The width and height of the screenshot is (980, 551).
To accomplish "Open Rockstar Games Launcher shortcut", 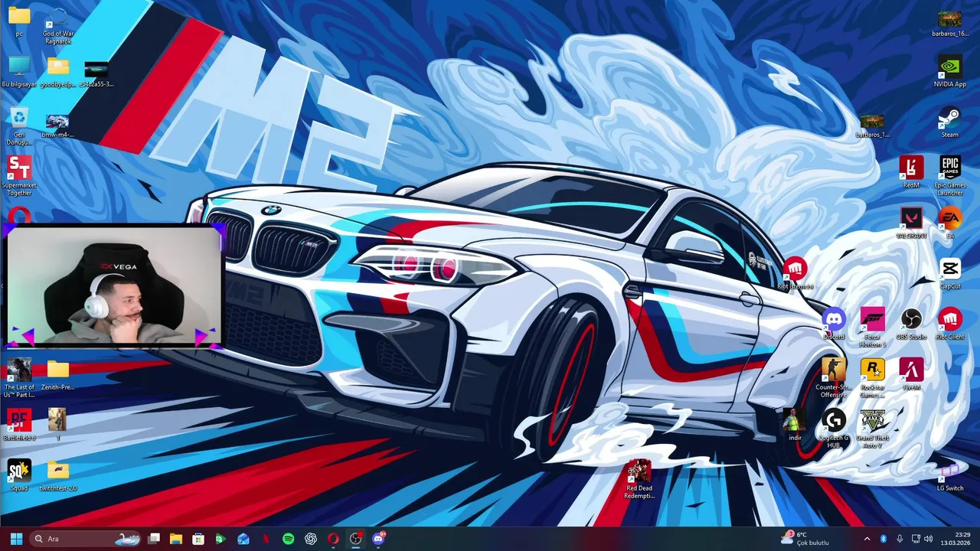I will (x=873, y=378).
